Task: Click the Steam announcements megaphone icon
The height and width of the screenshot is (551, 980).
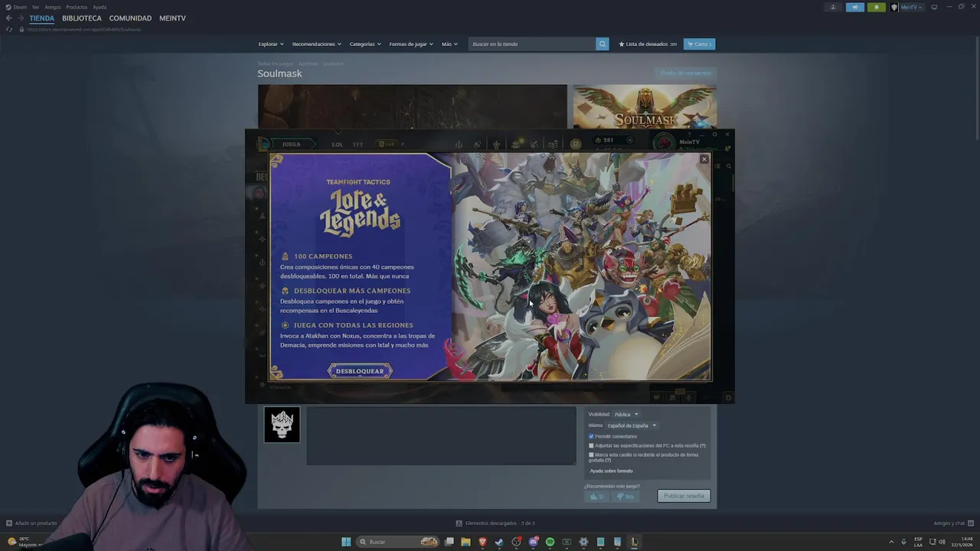Action: coord(855,7)
